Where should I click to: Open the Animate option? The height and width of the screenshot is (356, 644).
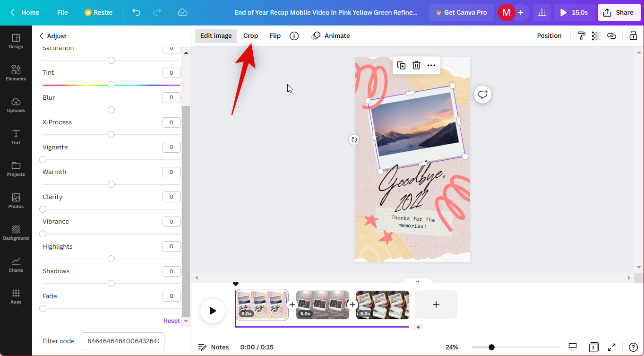pos(331,36)
